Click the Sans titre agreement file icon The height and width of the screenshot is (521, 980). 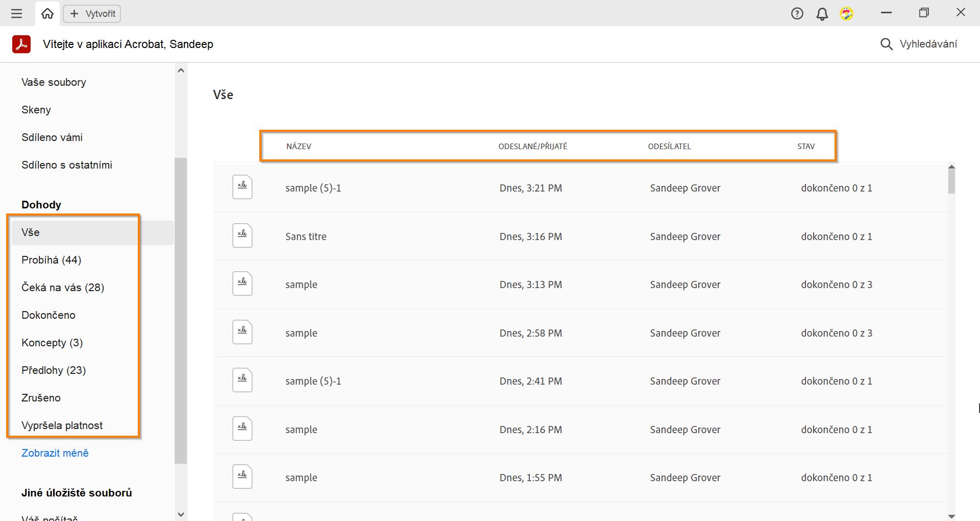[x=242, y=236]
